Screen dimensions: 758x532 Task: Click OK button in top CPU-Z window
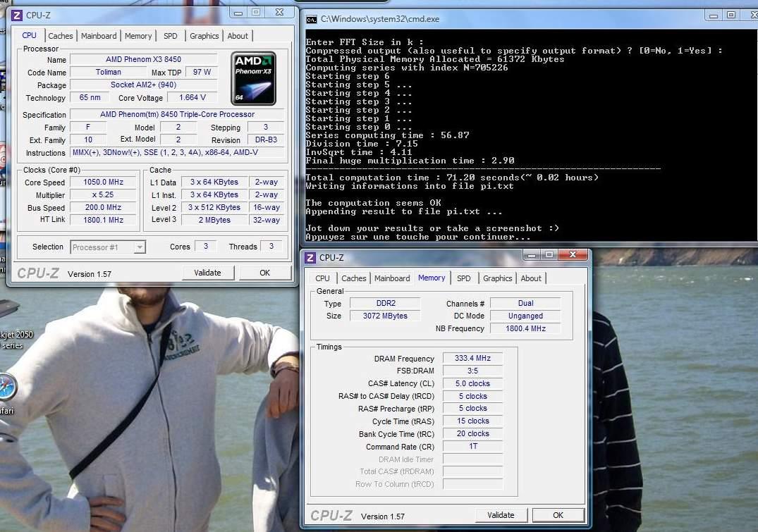pos(265,273)
